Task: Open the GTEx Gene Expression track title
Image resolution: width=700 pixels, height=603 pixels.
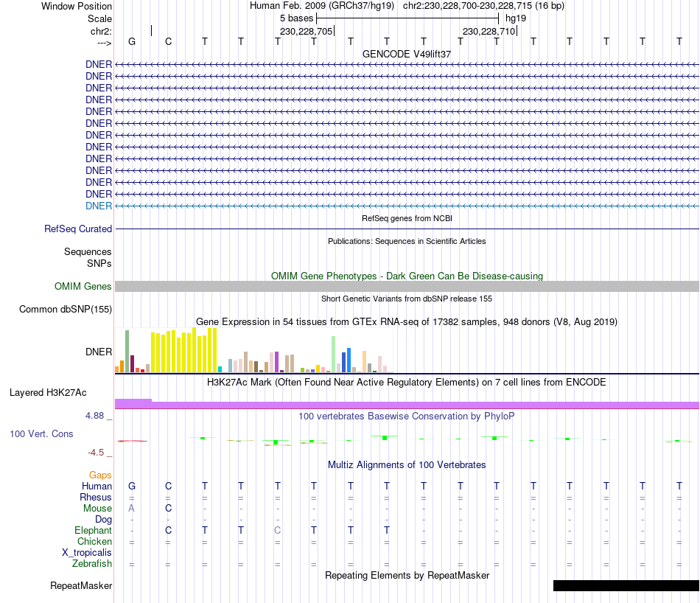Action: coord(407,322)
